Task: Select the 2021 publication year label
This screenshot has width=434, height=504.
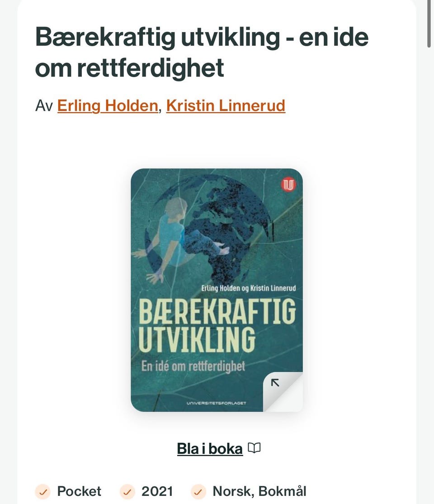Action: click(x=157, y=491)
